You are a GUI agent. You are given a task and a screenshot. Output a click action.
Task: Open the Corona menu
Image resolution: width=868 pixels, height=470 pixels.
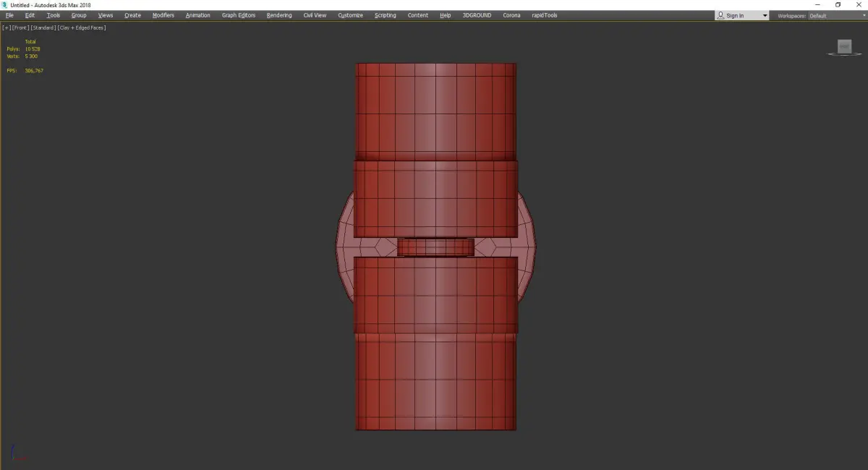(511, 15)
